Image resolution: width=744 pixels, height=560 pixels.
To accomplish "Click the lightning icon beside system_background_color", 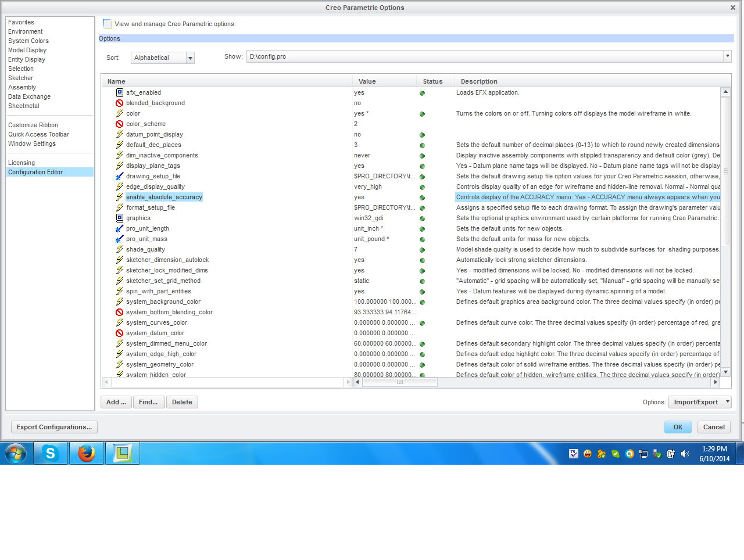I will [120, 301].
